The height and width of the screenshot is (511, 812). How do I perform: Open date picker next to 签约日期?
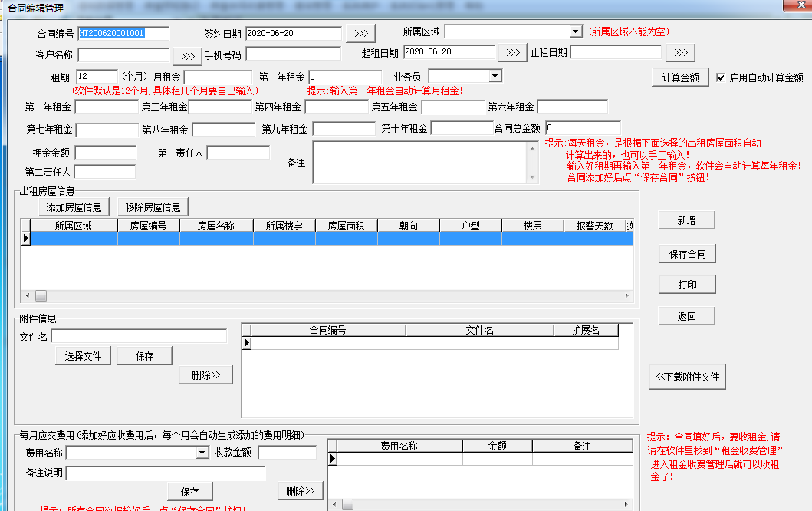tap(361, 33)
